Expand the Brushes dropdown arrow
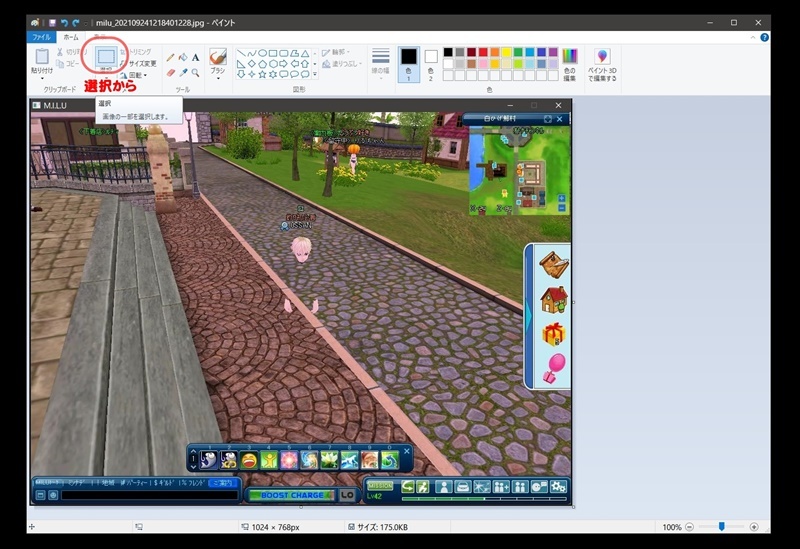This screenshot has height=549, width=800. click(218, 79)
